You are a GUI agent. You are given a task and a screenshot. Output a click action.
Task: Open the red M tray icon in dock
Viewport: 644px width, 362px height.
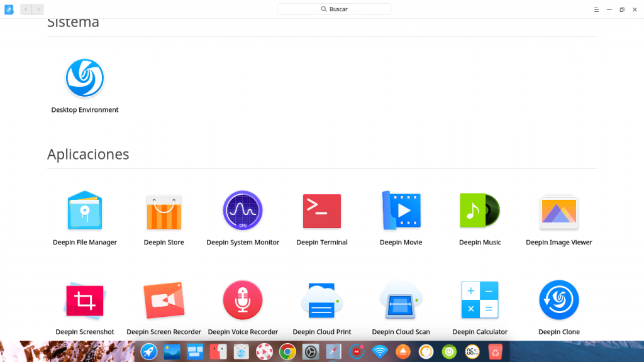coord(357,352)
